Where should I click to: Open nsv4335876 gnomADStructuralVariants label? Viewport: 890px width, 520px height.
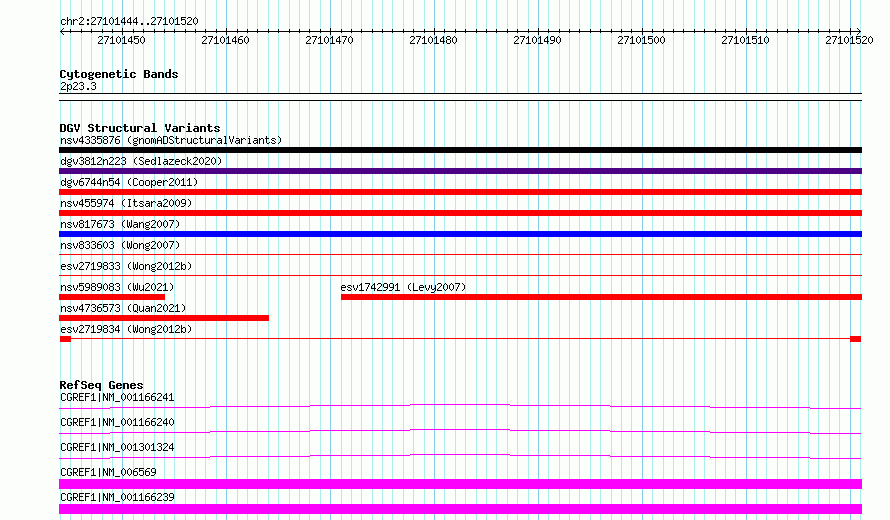click(171, 140)
